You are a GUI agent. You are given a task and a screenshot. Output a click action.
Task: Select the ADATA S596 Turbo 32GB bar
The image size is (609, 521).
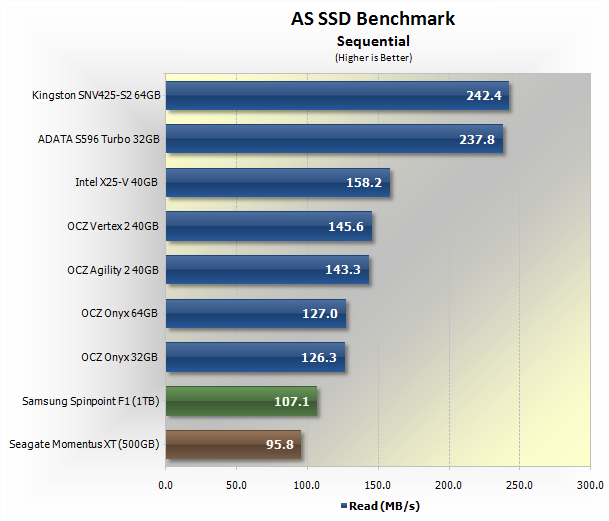[334, 139]
